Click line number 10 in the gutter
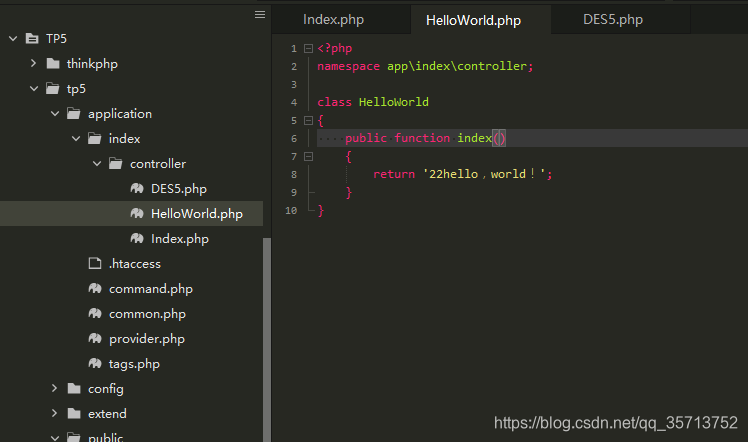The height and width of the screenshot is (442, 748). click(x=291, y=211)
